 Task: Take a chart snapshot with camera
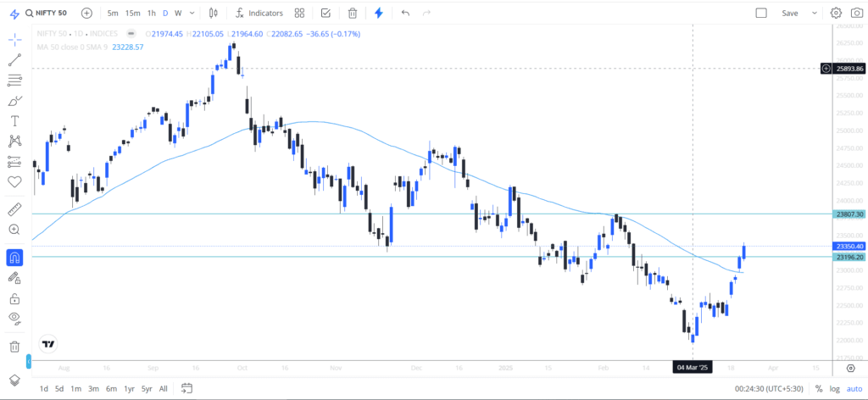(856, 13)
